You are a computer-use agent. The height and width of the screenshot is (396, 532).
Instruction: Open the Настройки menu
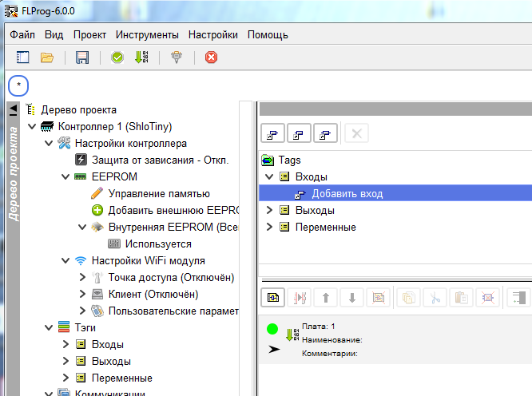[x=213, y=34]
